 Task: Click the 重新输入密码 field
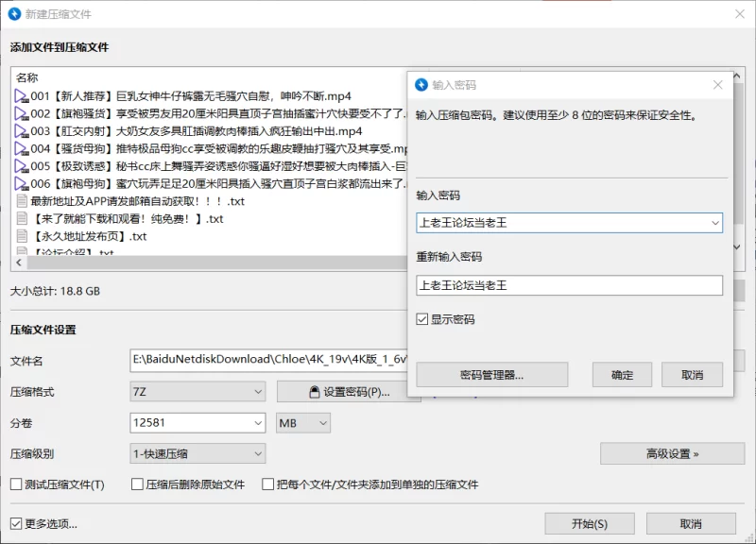pos(570,285)
